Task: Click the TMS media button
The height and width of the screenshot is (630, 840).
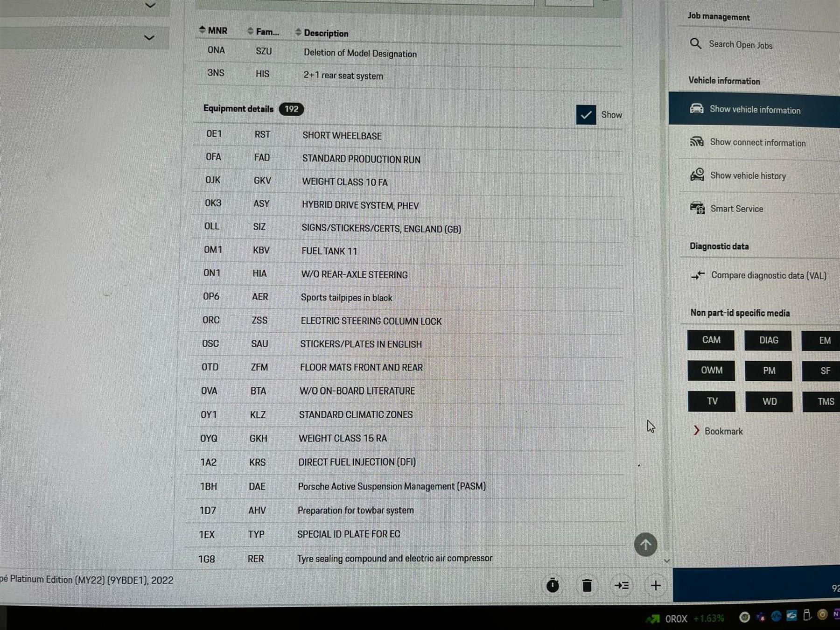Action: tap(822, 402)
